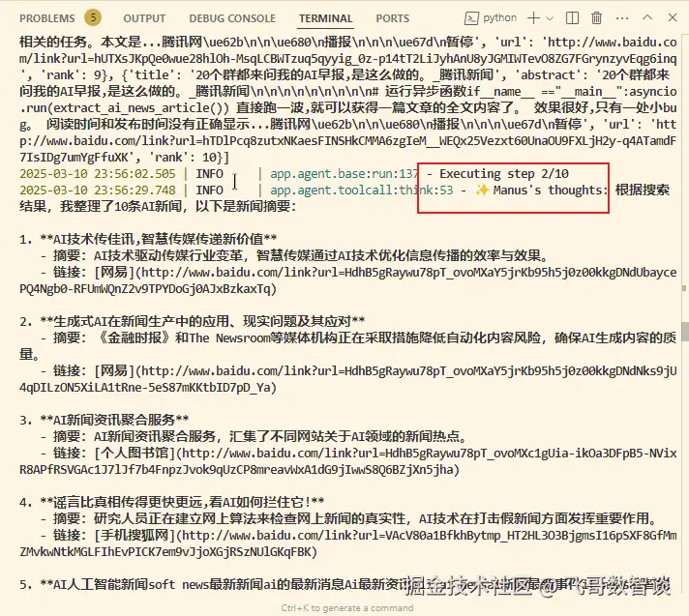Click the terminal scrollbar thumb
The height and width of the screenshot is (616, 689).
tap(684, 332)
